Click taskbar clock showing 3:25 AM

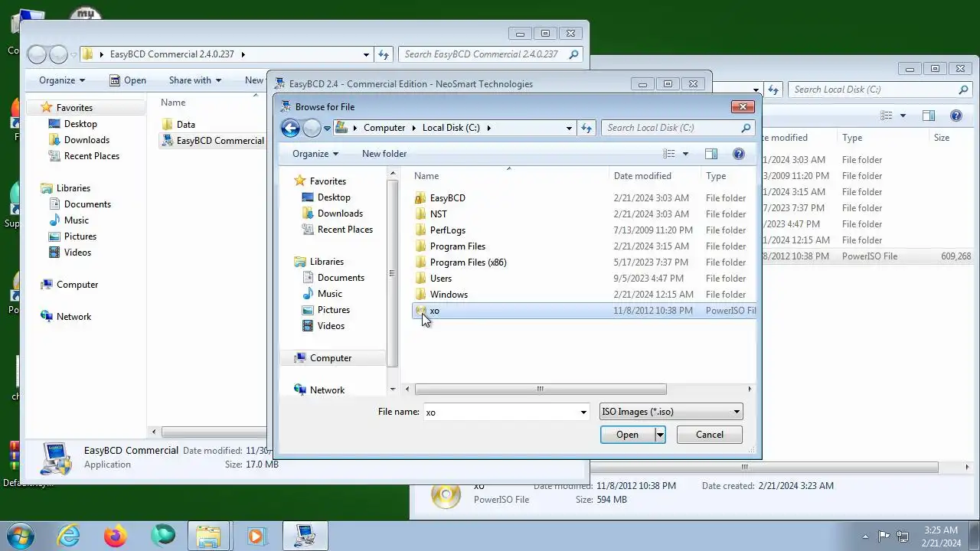[941, 536]
